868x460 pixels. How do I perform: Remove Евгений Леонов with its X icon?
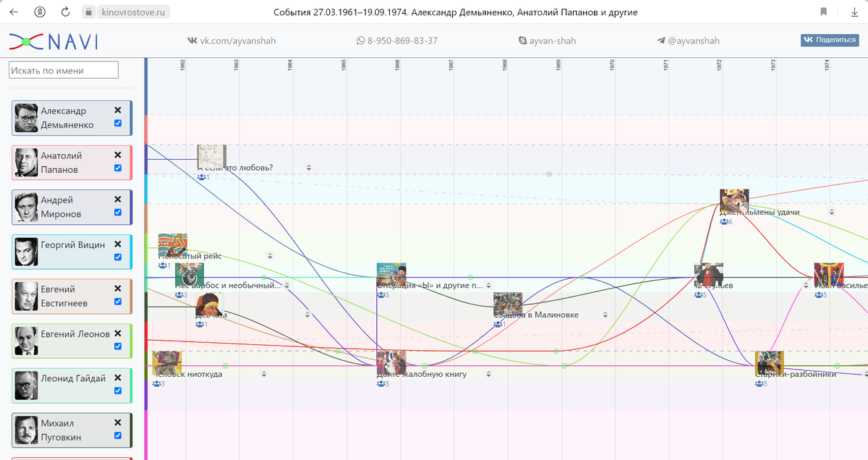point(118,333)
